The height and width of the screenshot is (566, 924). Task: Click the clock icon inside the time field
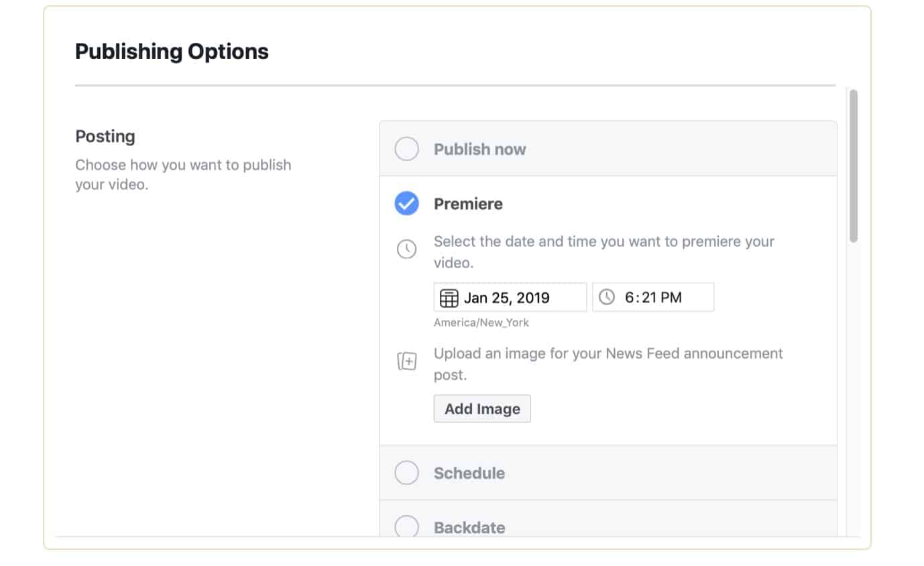point(606,297)
